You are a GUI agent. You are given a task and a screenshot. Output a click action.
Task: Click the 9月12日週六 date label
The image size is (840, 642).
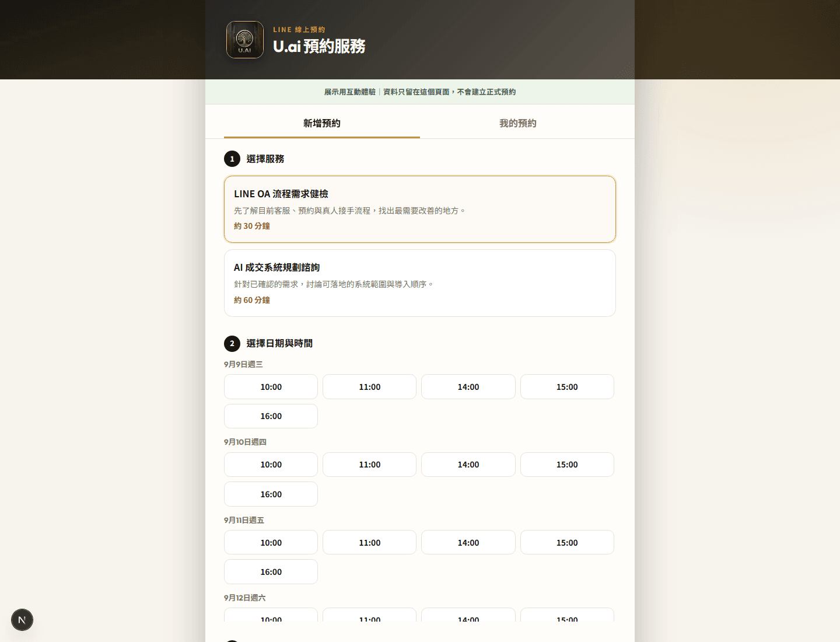click(244, 598)
